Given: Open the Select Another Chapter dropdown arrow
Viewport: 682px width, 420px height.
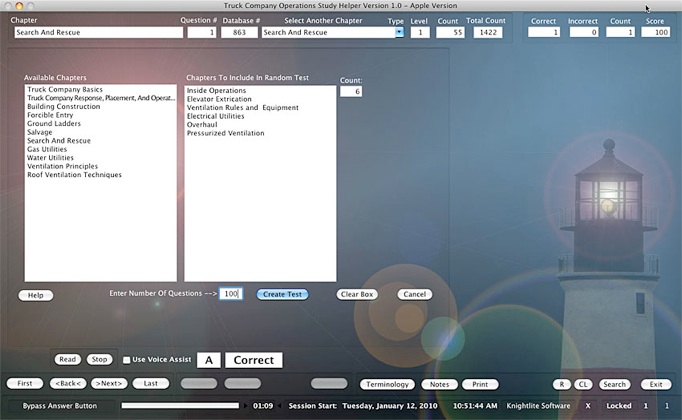Looking at the screenshot, I should 399,32.
